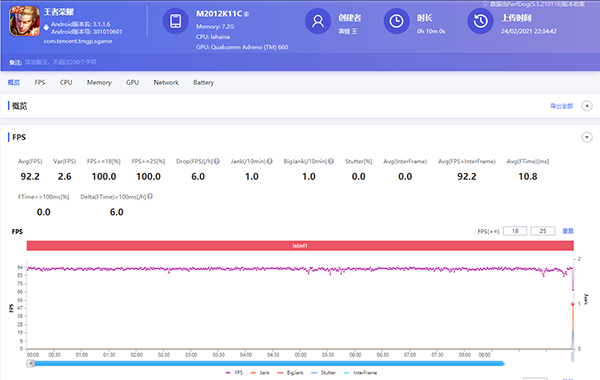Image resolution: width=600 pixels, height=380 pixels.
Task: Open help icon next to Drop(FPS)
Action: coord(217,161)
